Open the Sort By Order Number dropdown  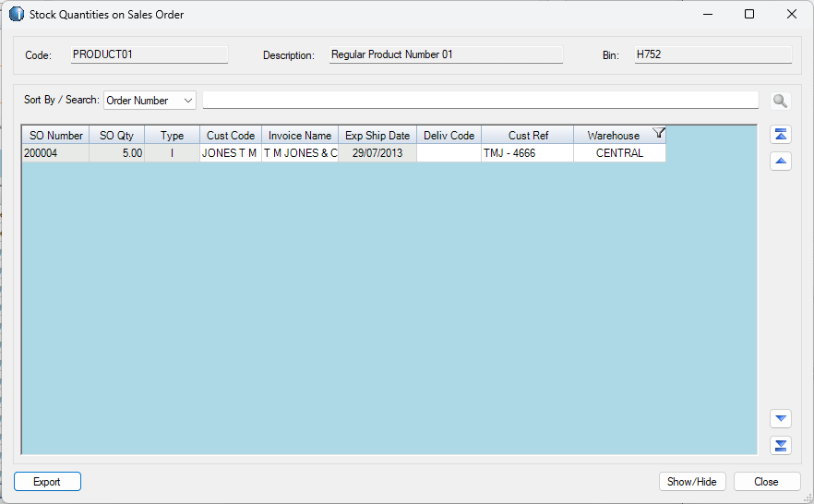click(x=150, y=101)
